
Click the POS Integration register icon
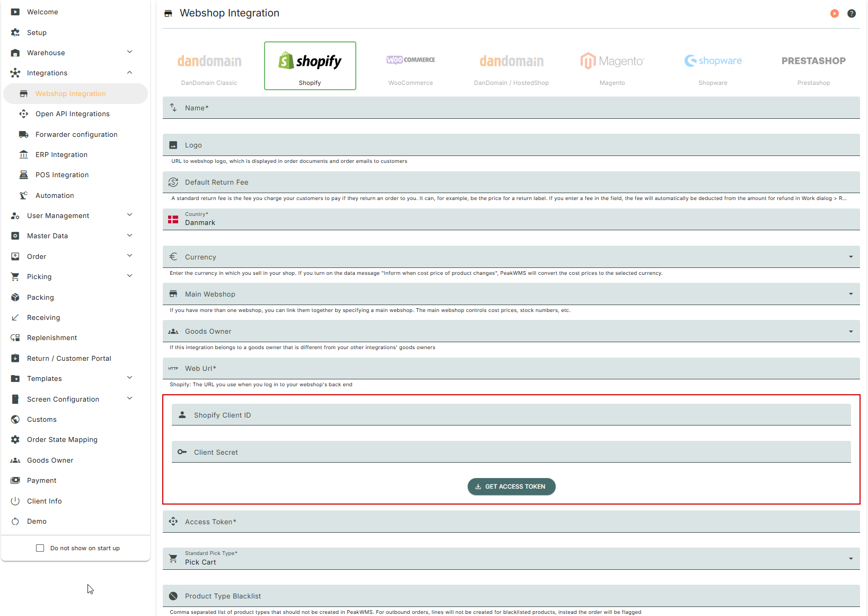coord(24,175)
